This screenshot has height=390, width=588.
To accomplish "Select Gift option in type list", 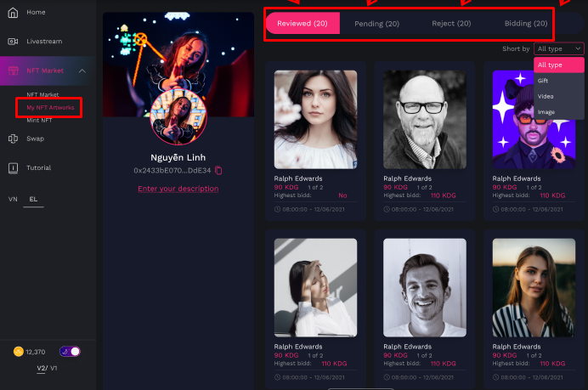I will (543, 81).
